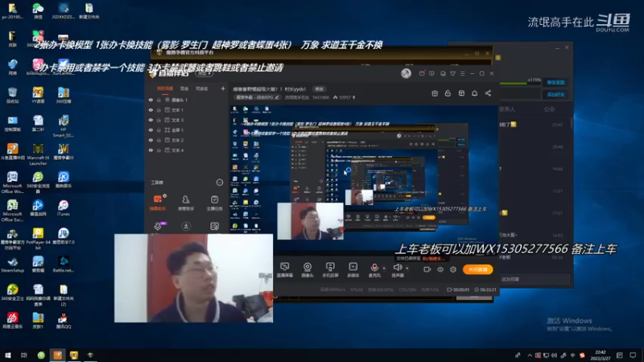
Task: Open SteamSetup desktop icon
Action: (12, 265)
